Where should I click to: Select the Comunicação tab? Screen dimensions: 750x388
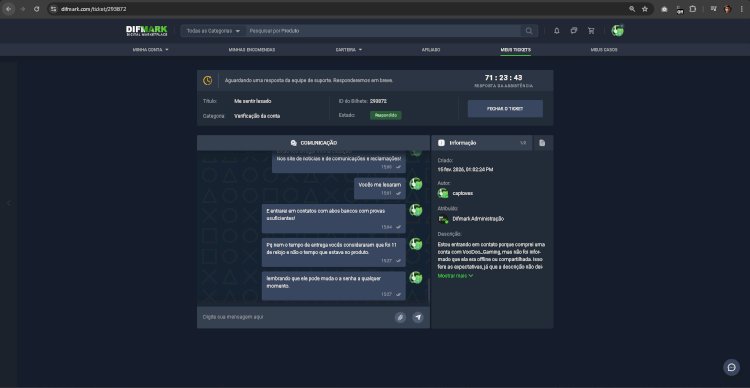coord(313,143)
